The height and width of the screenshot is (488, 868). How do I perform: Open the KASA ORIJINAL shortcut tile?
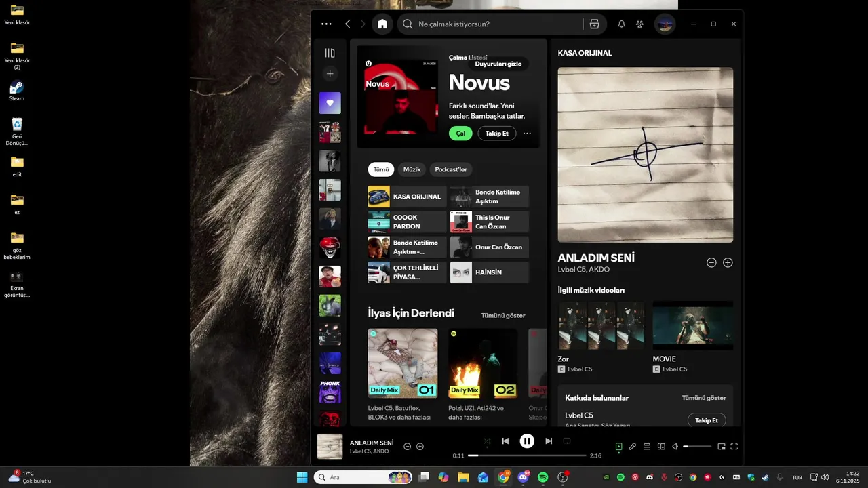408,197
